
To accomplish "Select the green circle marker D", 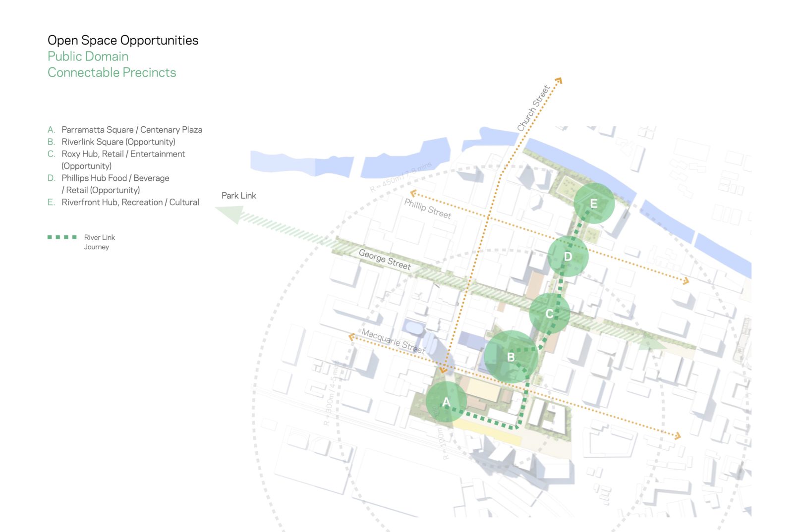I will [x=568, y=256].
